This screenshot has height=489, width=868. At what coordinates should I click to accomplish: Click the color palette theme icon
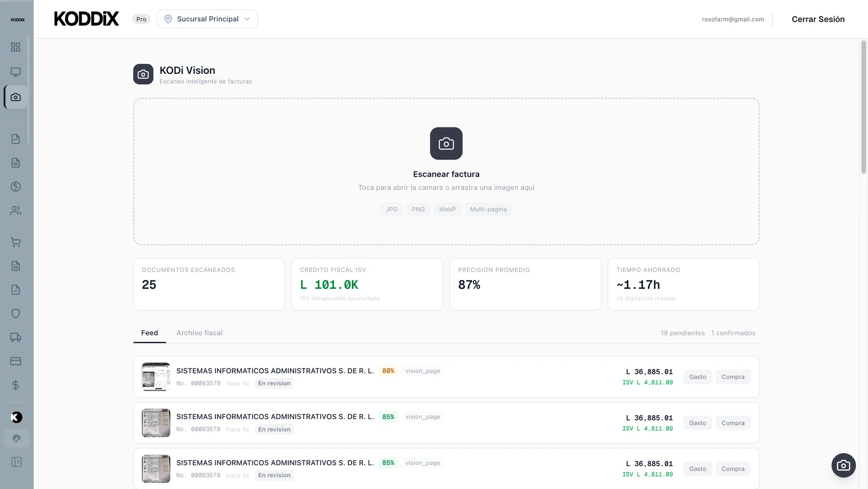[x=16, y=439]
